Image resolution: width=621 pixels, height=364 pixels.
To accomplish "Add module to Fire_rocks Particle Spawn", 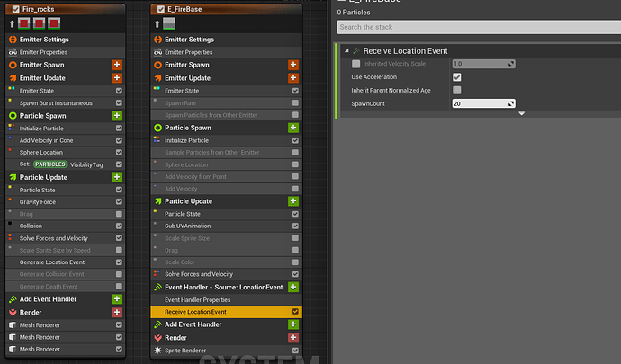I will [117, 116].
